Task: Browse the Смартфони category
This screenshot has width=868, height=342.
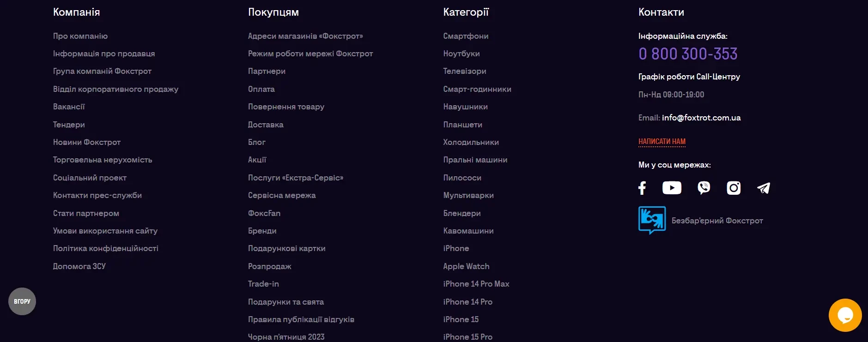Action: (466, 36)
